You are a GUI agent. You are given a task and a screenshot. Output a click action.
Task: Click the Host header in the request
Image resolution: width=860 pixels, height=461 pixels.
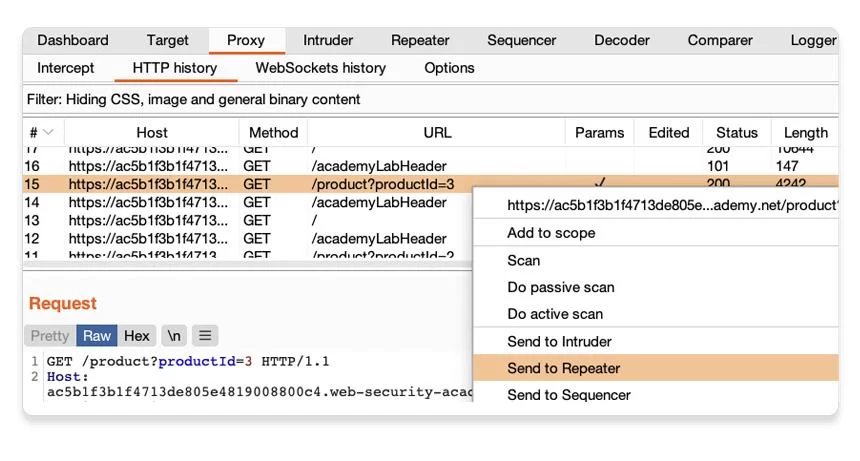[67, 377]
